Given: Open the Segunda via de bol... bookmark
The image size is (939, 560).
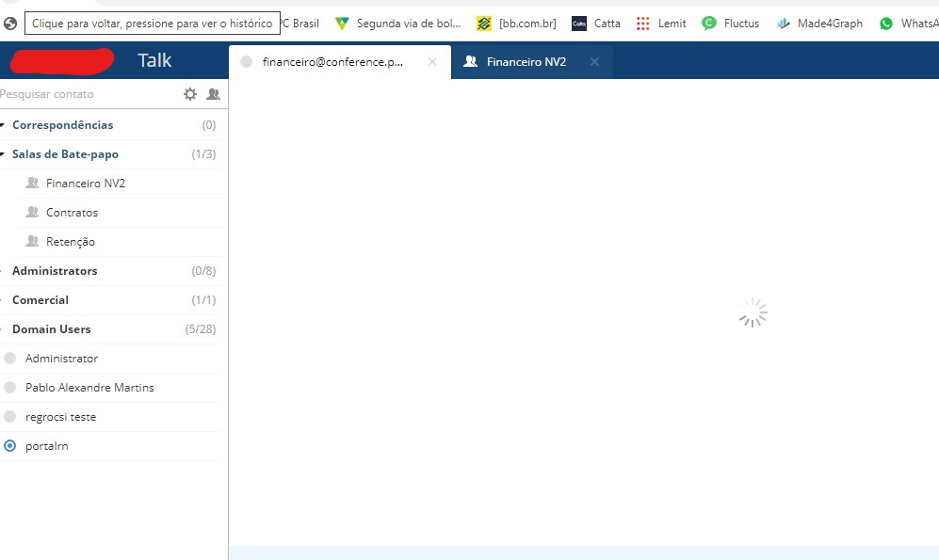Looking at the screenshot, I should (x=398, y=24).
